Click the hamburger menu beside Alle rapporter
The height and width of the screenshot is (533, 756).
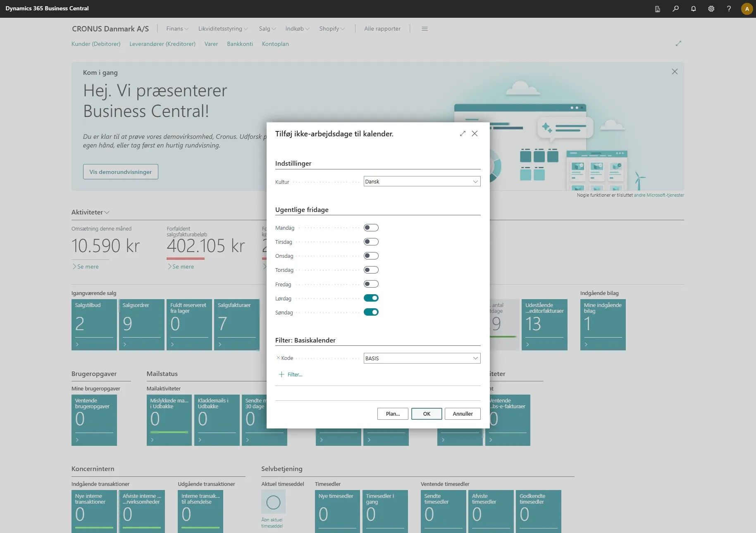pos(425,29)
